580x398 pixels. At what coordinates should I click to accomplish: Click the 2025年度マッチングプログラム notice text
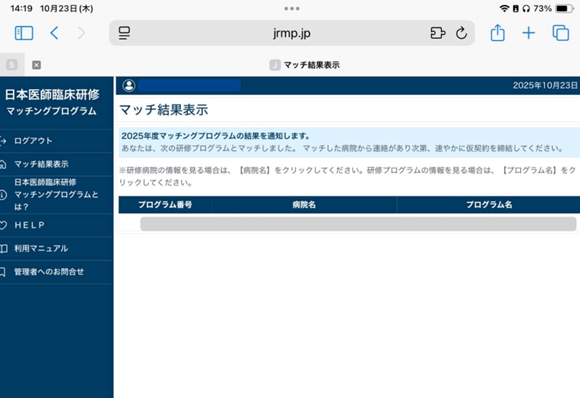pyautogui.click(x=216, y=136)
